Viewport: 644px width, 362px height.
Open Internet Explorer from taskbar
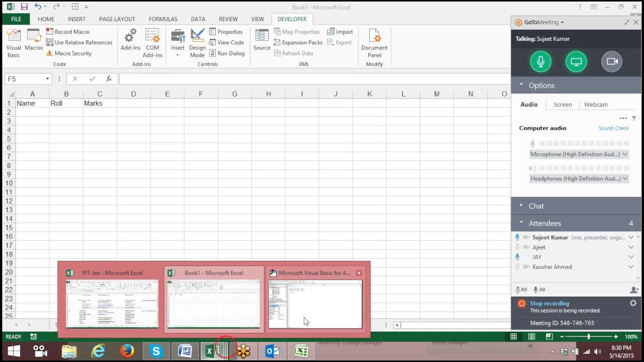(x=98, y=351)
